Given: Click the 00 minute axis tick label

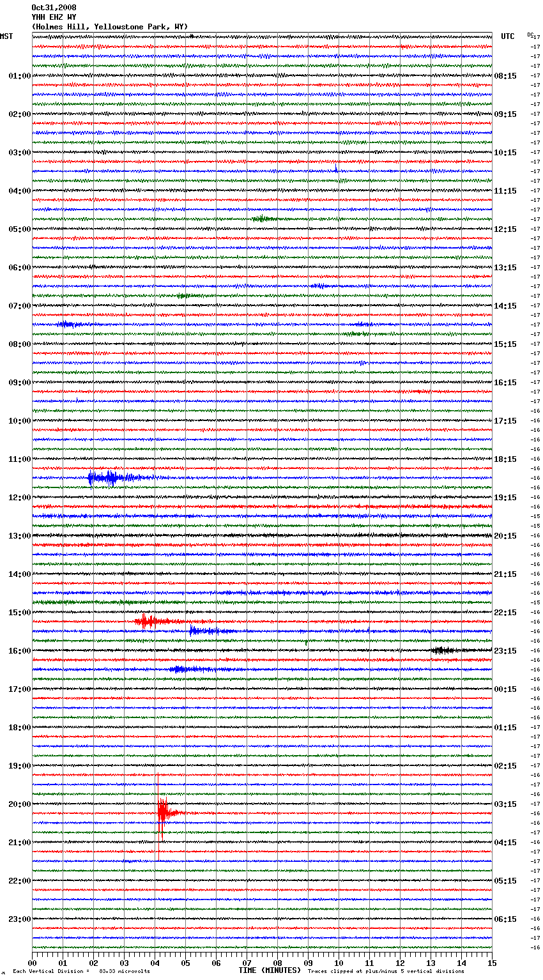Looking at the screenshot, I should pos(32,963).
